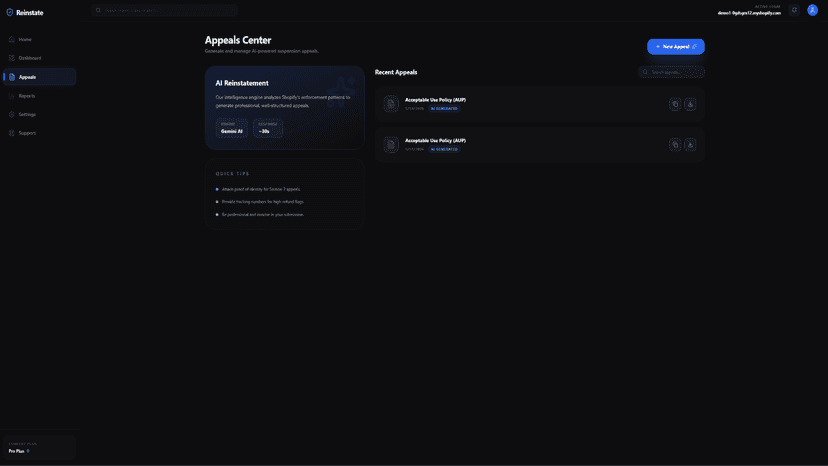This screenshot has height=466, width=828.
Task: Open the user profile avatar
Action: pyautogui.click(x=813, y=10)
